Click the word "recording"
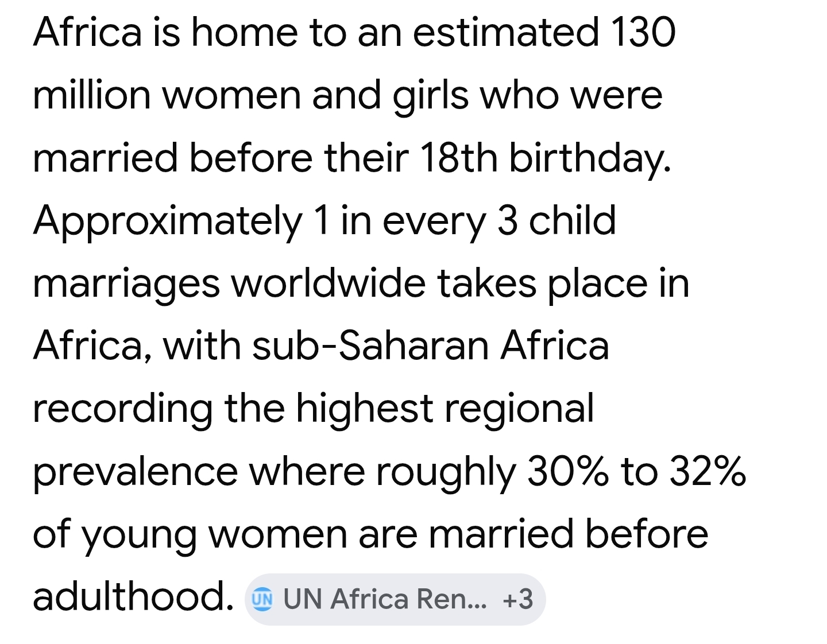827x644 pixels. click(x=122, y=409)
